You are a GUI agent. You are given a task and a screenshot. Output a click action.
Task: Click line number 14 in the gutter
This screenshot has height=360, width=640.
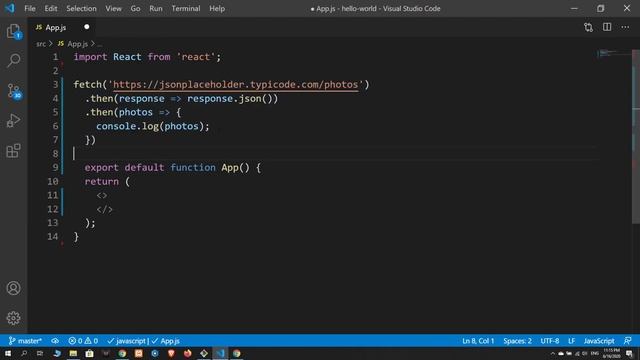click(x=53, y=236)
